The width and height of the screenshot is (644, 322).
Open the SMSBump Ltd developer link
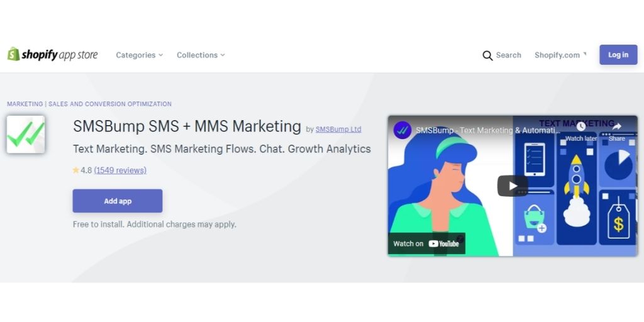tap(338, 130)
